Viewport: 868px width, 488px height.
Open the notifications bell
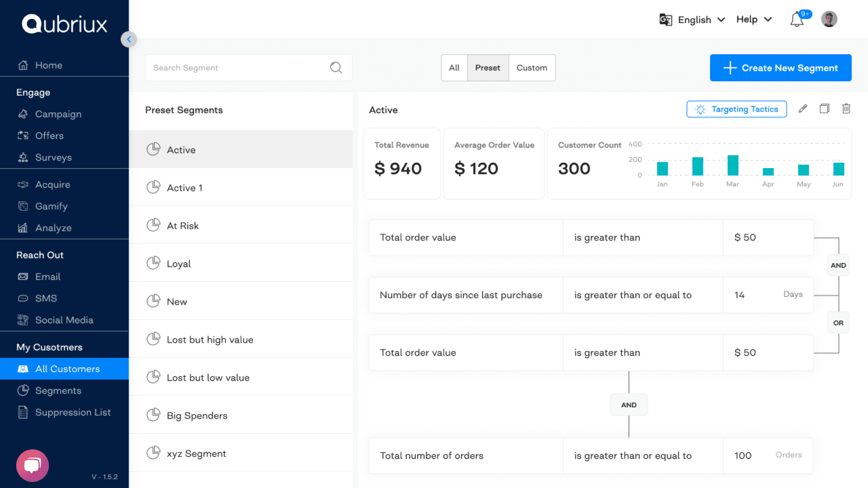[797, 19]
